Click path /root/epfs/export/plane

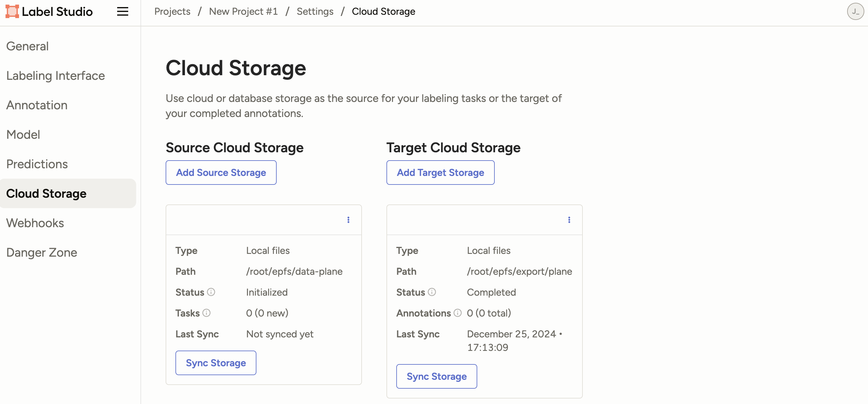click(x=520, y=271)
